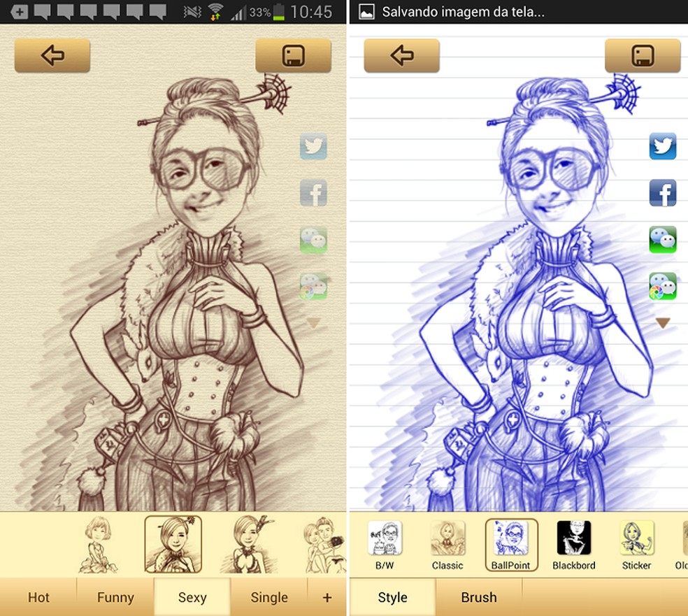Share via WeChat icon in left screen

313,240
